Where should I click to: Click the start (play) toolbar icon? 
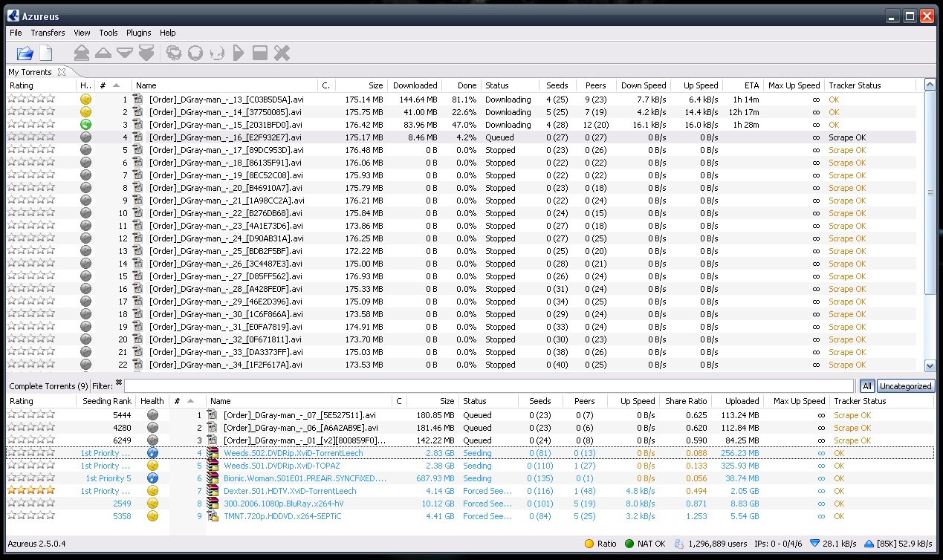pyautogui.click(x=238, y=53)
